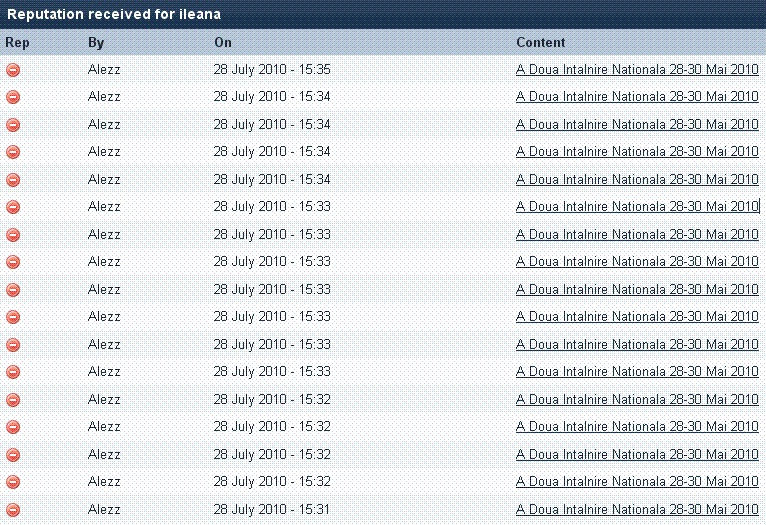
Task: Click the negative rep icon in the 15:31 row
Action: click(13, 510)
